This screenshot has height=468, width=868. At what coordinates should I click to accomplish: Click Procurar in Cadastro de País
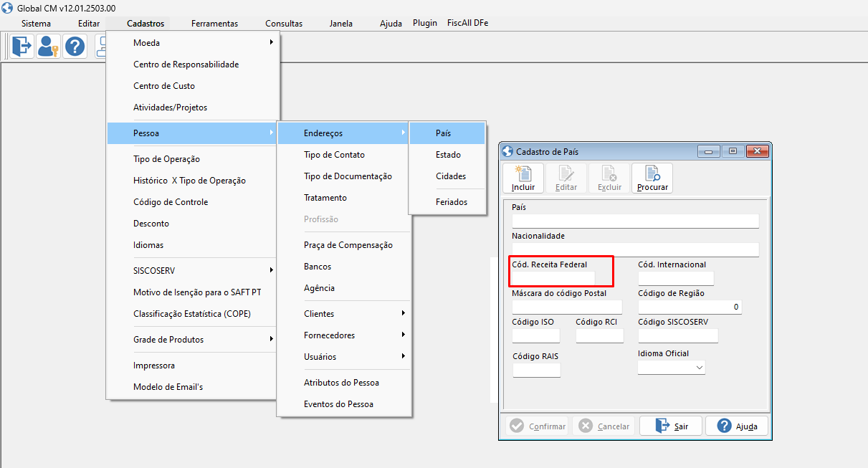coord(652,178)
